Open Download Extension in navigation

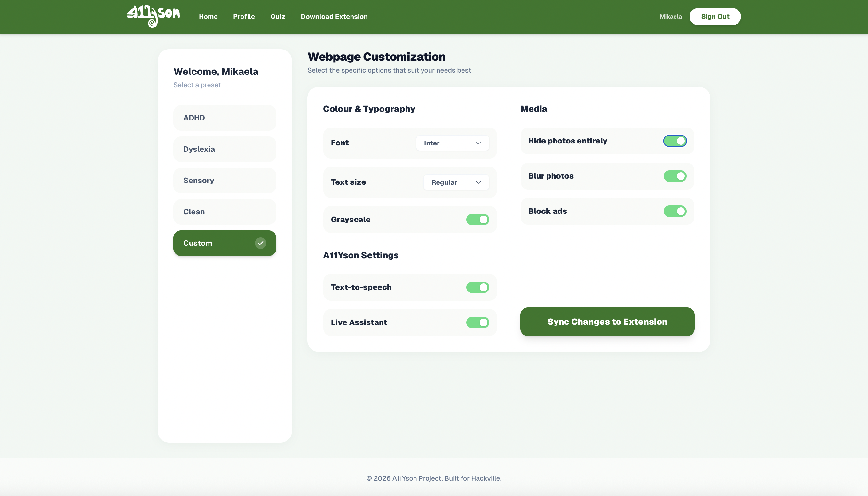click(334, 17)
